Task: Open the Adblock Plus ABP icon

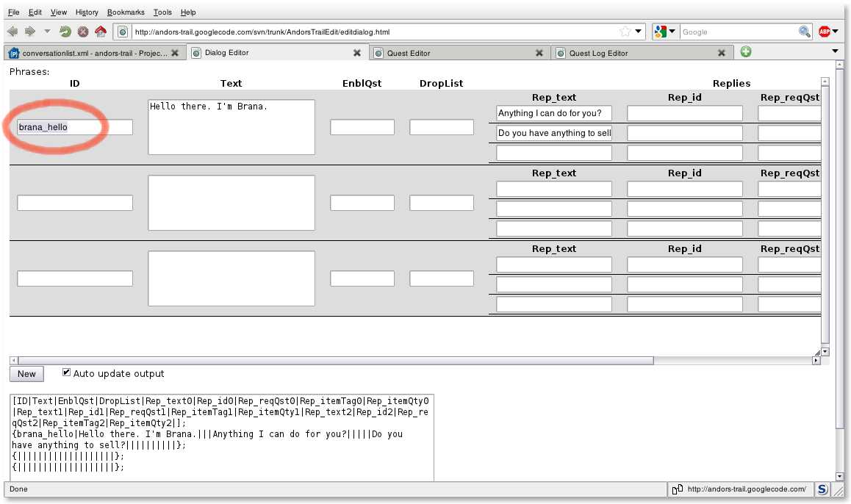Action: [825, 32]
